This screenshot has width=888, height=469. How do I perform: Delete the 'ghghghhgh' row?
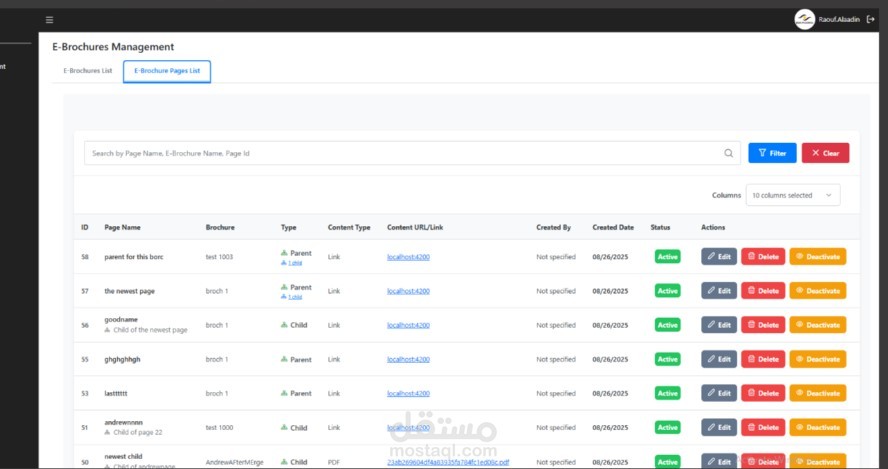(763, 359)
